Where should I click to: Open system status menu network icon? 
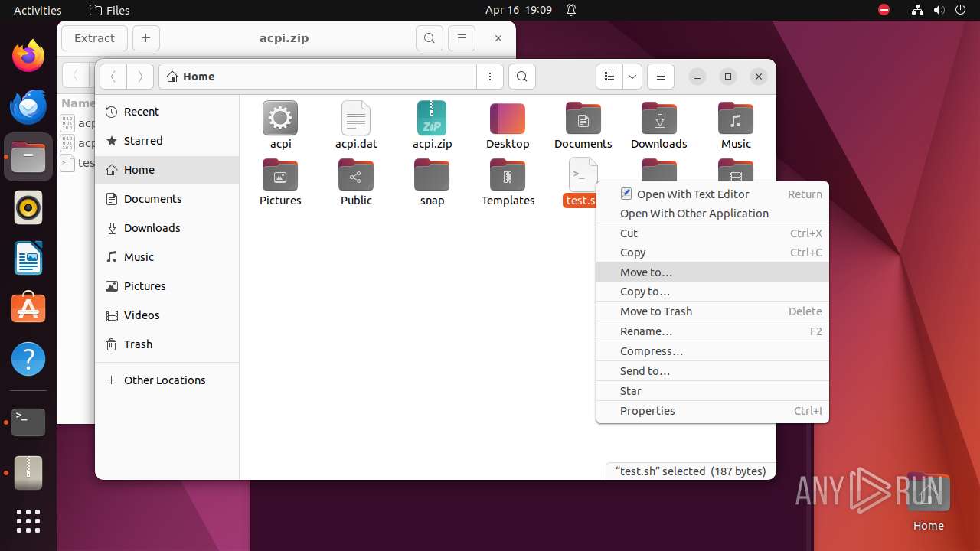(918, 10)
